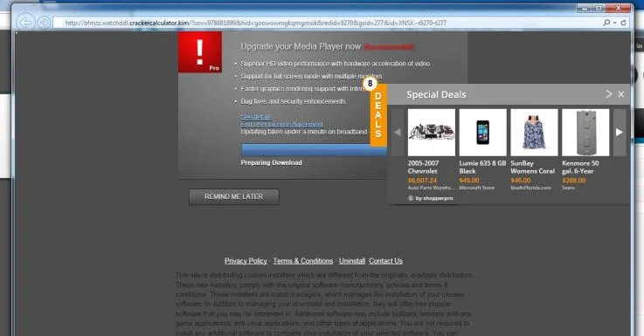Click the Microsoft Store seller label

click(477, 188)
